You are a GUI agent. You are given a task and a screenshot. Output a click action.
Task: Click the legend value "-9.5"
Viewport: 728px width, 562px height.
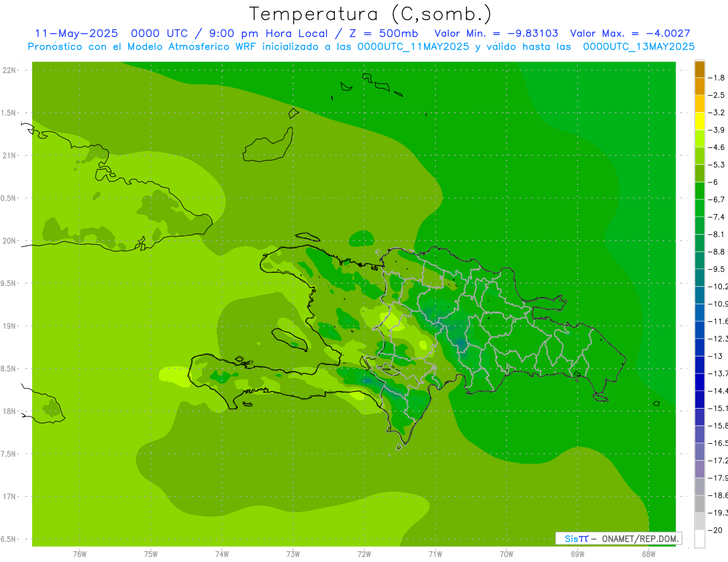pos(716,269)
